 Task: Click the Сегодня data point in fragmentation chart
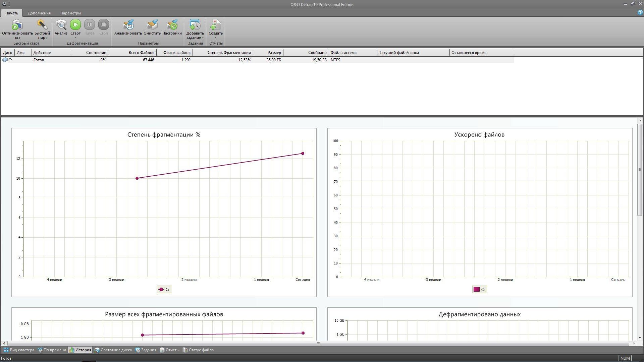click(x=303, y=154)
